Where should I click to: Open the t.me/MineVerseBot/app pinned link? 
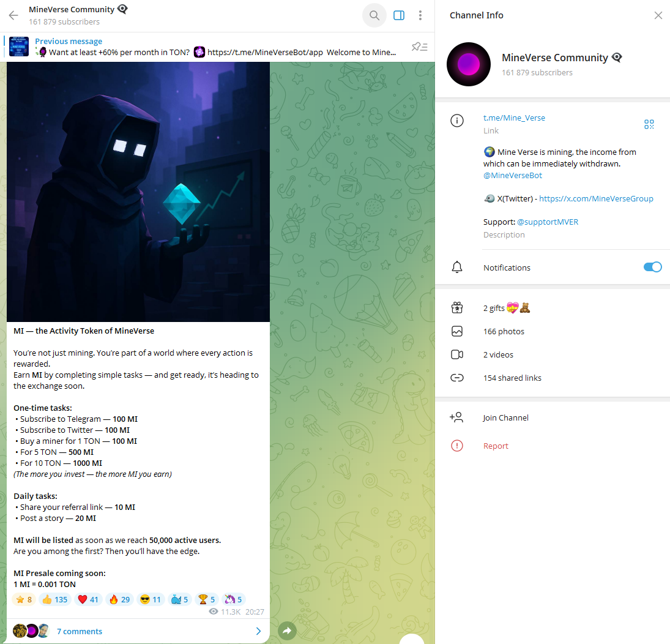[265, 52]
